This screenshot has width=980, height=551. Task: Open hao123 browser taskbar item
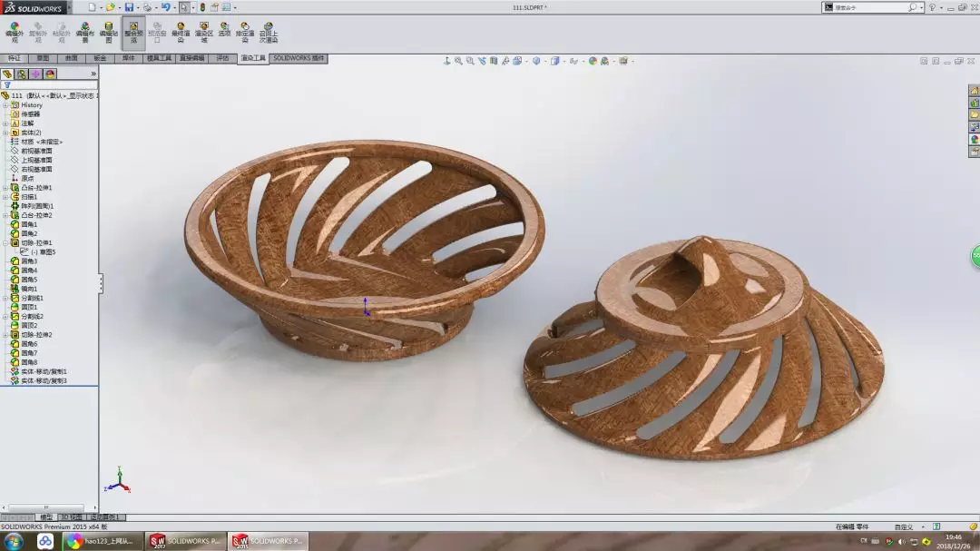click(x=102, y=541)
